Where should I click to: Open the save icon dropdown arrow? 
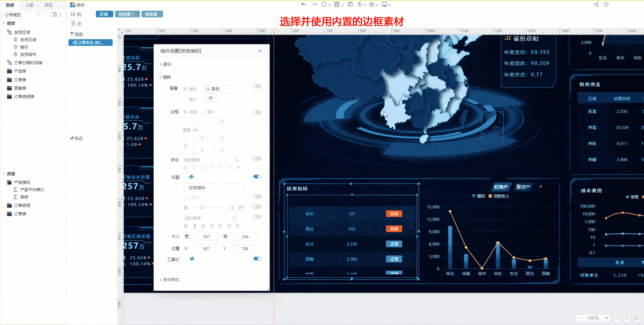342,5
